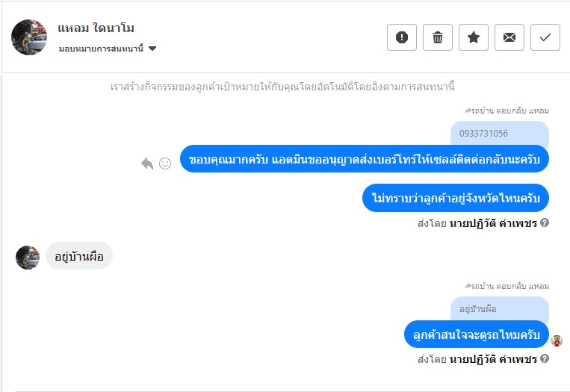Click help icon next to first sender name
Screen dimensions: 570x392
[x=545, y=223]
